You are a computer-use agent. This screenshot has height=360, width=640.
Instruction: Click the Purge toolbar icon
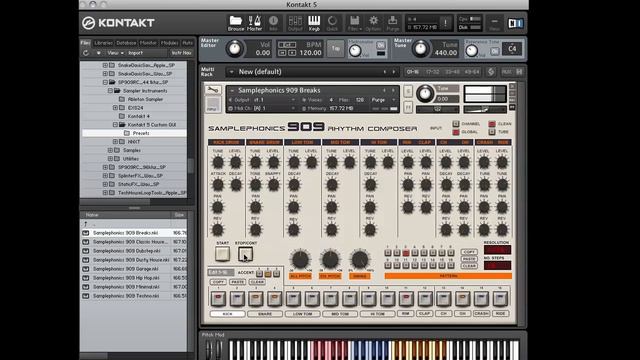coord(392,23)
